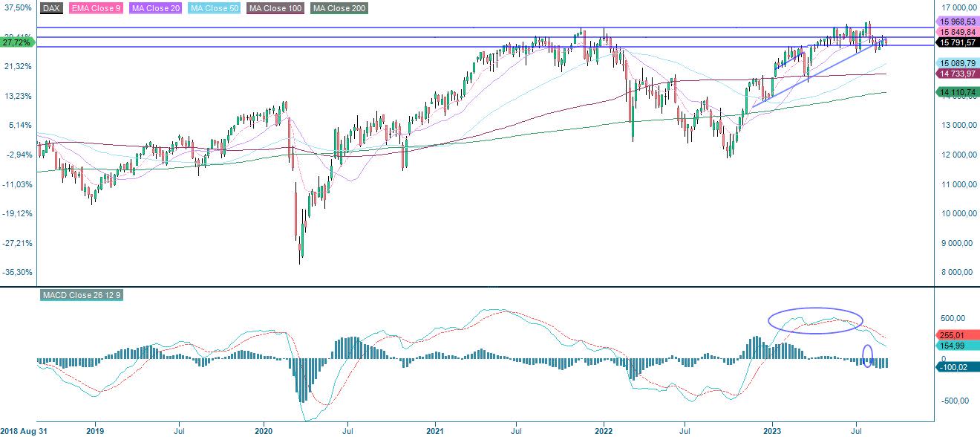This screenshot has width=980, height=437.
Task: Click the DAX legend label
Action: tap(51, 8)
